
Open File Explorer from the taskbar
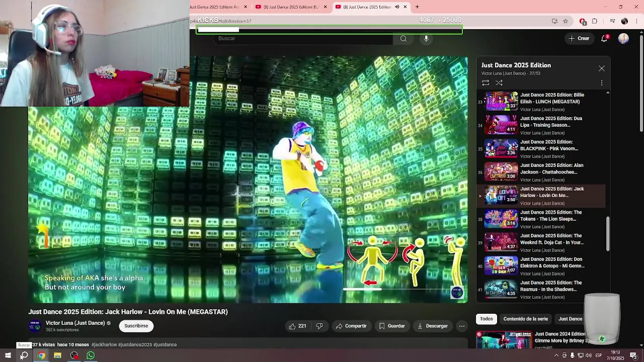58,355
